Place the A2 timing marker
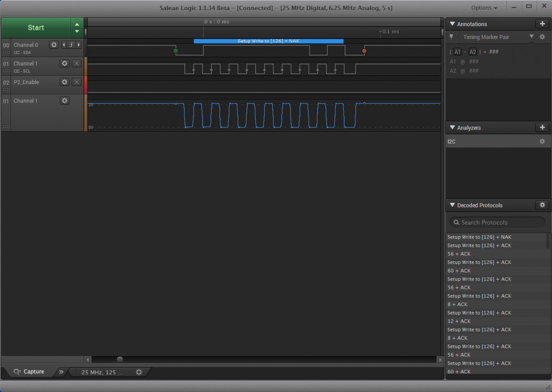The height and width of the screenshot is (392, 552). (472, 52)
